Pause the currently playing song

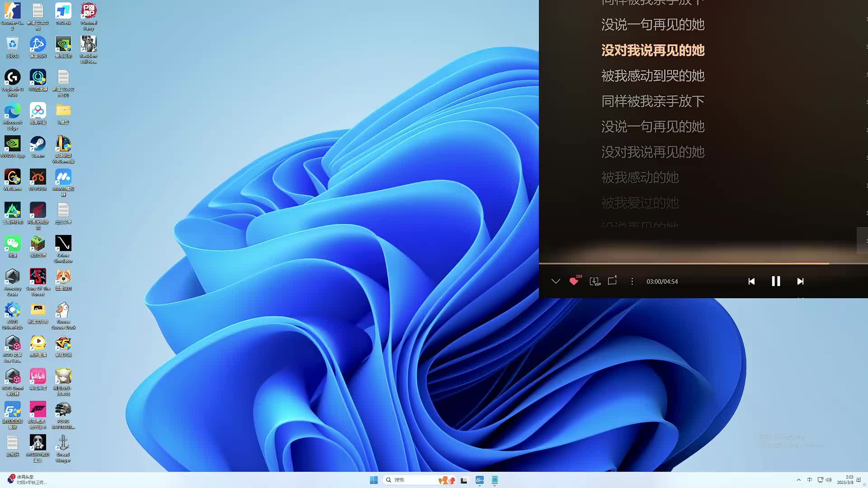coord(776,281)
